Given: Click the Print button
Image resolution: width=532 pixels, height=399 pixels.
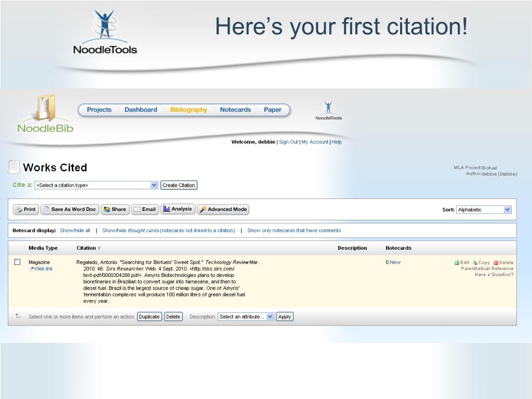Looking at the screenshot, I should (26, 209).
